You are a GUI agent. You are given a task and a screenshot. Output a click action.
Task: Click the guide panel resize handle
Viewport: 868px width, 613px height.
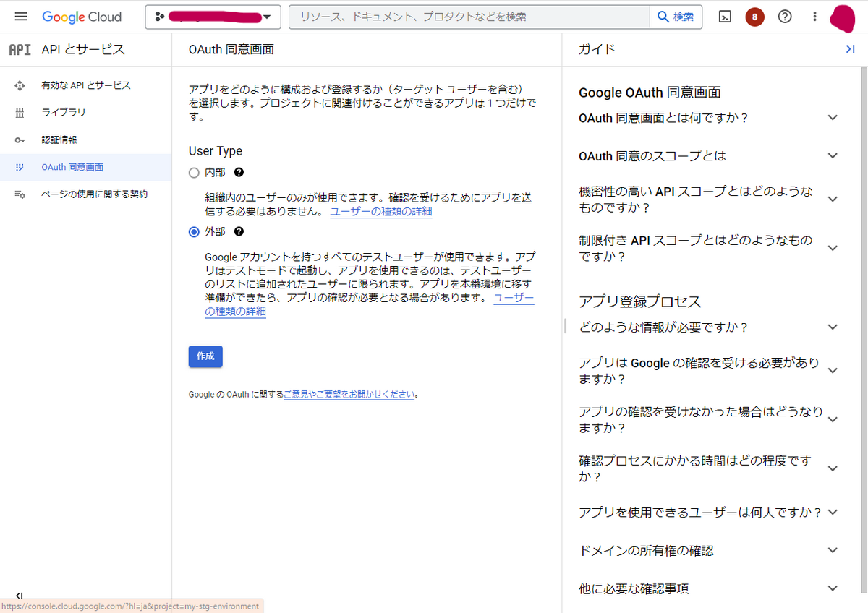click(565, 326)
